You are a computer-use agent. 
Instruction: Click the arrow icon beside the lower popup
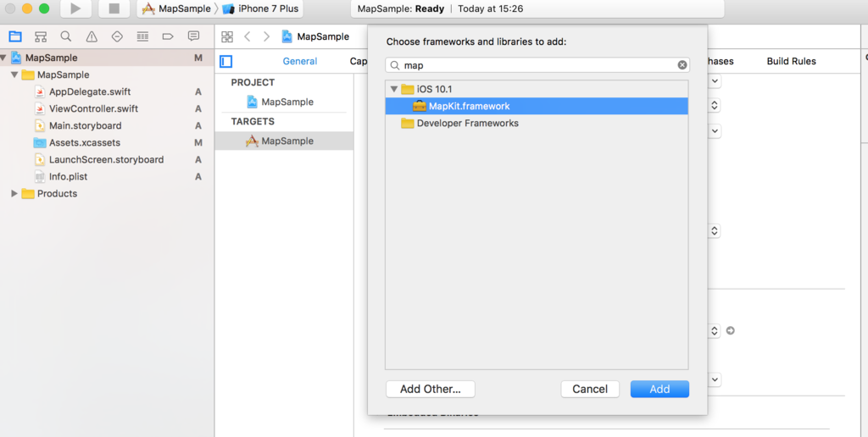tap(730, 331)
